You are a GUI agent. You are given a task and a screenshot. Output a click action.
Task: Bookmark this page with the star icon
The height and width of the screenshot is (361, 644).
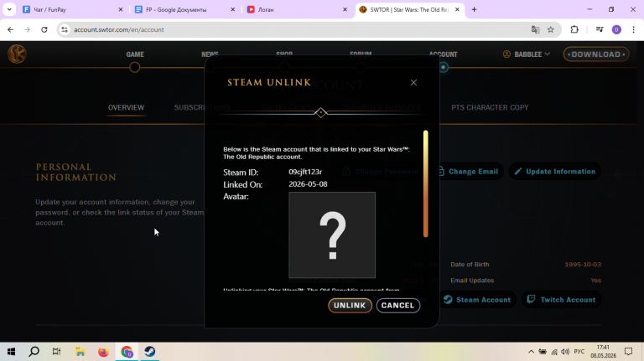pos(551,29)
